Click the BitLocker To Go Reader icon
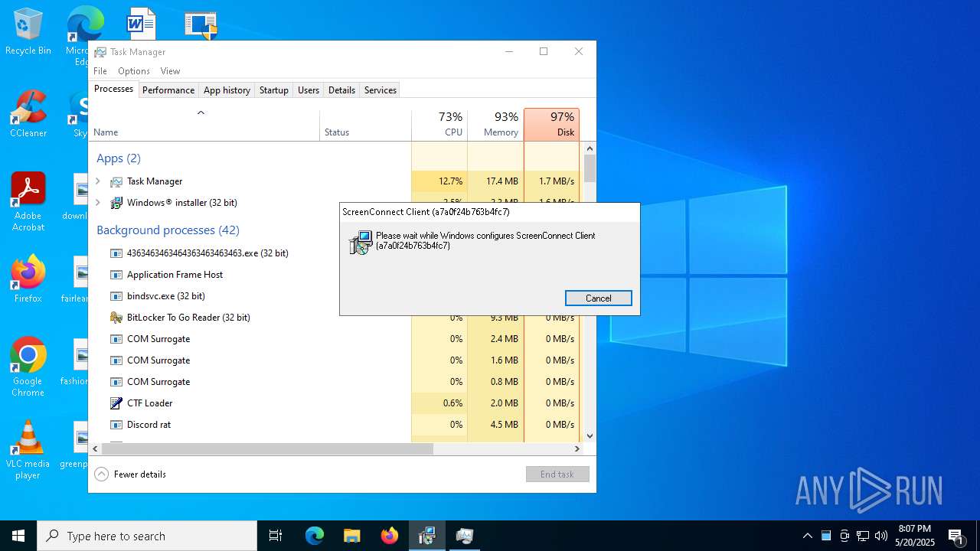This screenshot has width=980, height=551. tap(116, 318)
